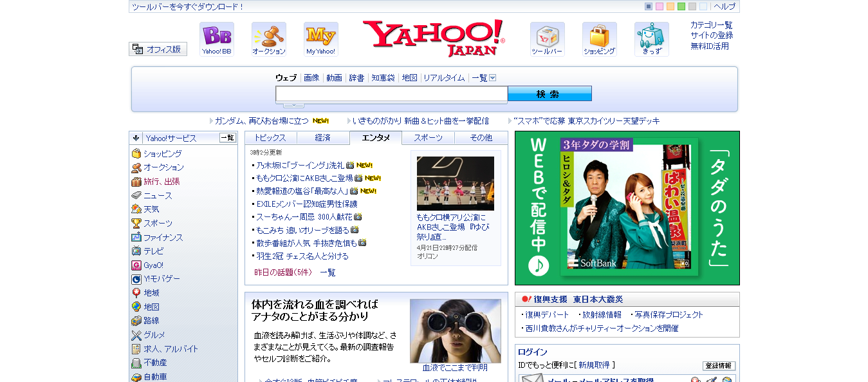Open the ヘルプ link at top right
Screen dimensions: 868x382
tap(725, 6)
